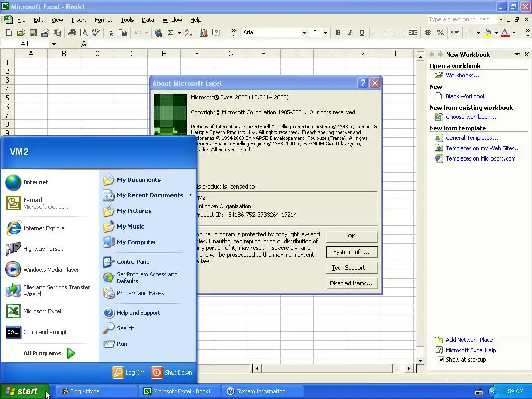
Task: Open the Chart Wizard icon
Action: pos(204,33)
